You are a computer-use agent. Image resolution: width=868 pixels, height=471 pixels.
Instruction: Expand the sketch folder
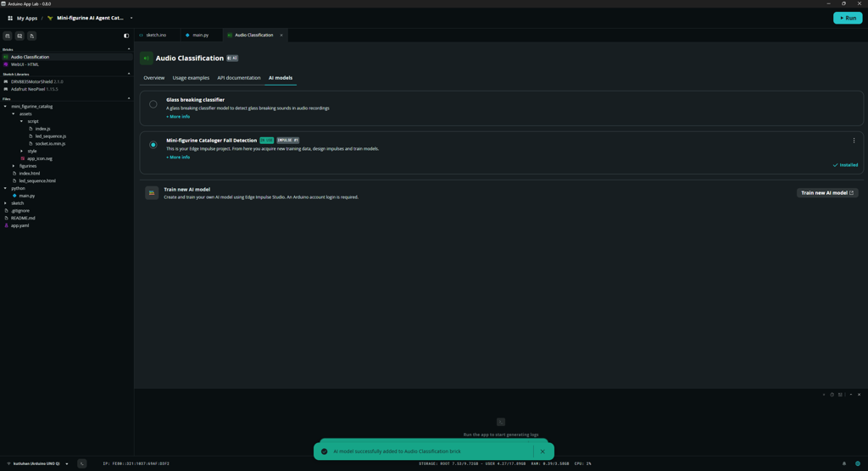point(6,203)
